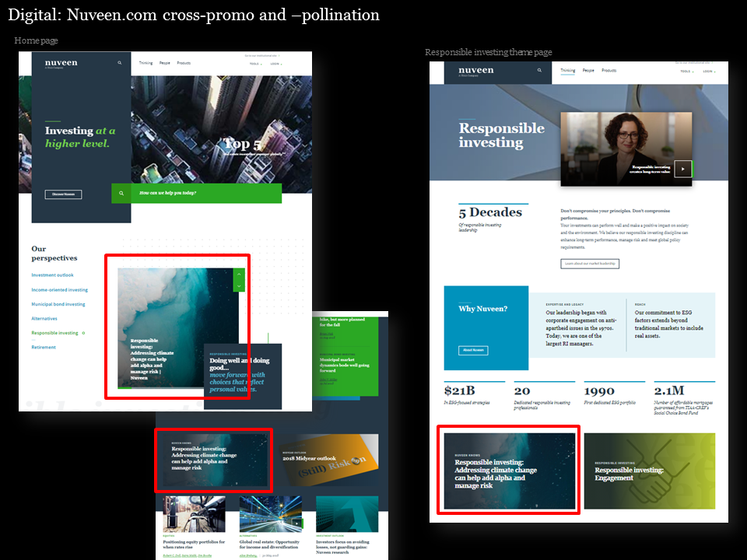Viewport: 747px width, 560px height.
Task: Select Municipal bond investing perspective link
Action: 58,304
